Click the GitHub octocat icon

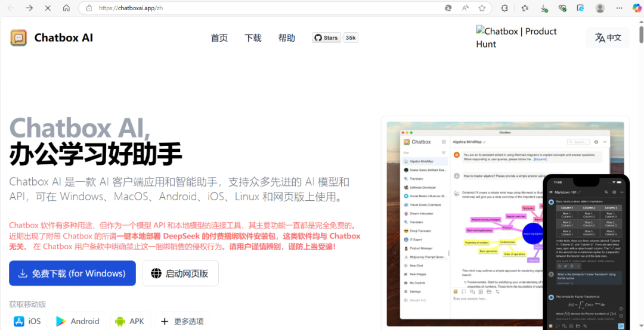coord(317,38)
